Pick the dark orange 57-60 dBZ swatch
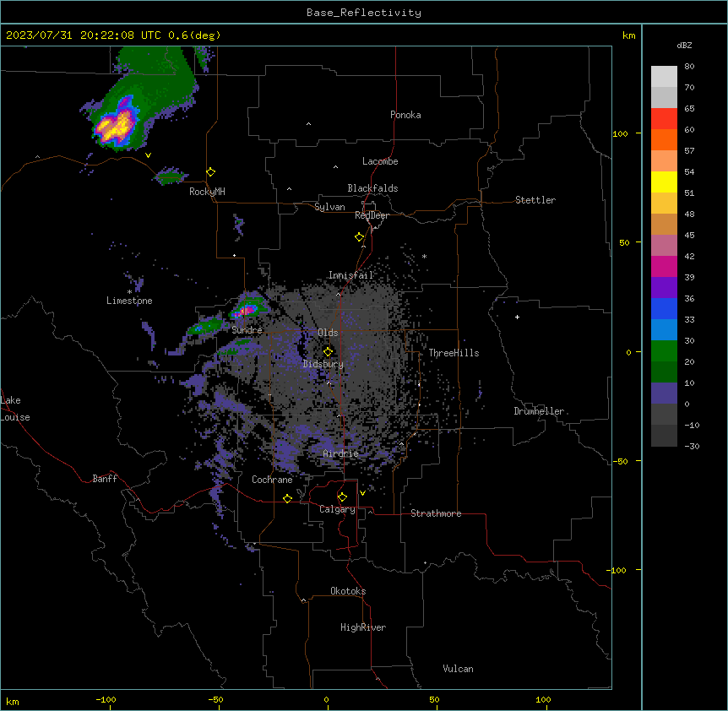 [664, 139]
